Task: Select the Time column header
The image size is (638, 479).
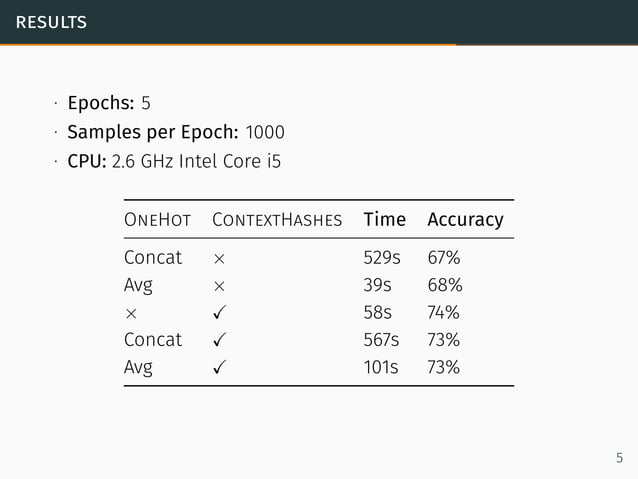Action: tap(384, 219)
